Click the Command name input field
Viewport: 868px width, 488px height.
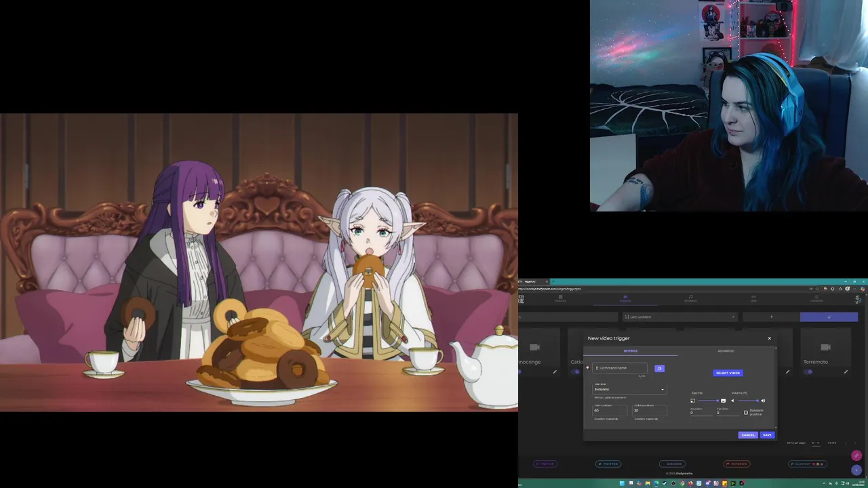tap(620, 368)
